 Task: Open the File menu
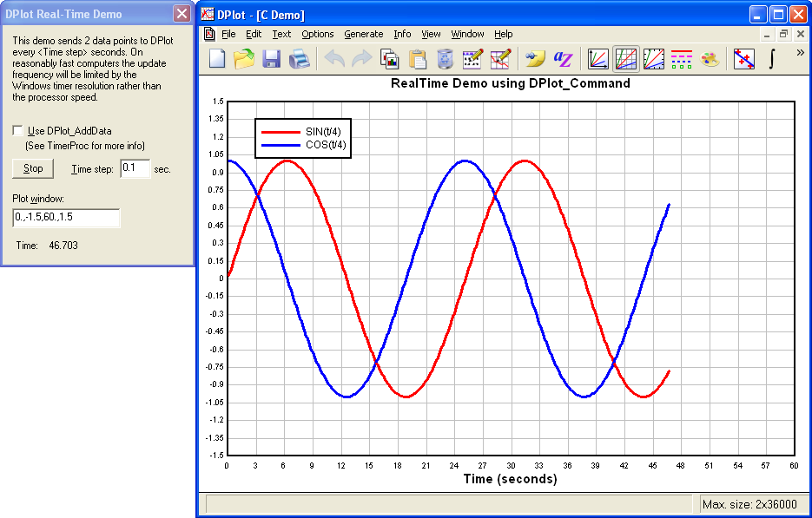tap(228, 34)
